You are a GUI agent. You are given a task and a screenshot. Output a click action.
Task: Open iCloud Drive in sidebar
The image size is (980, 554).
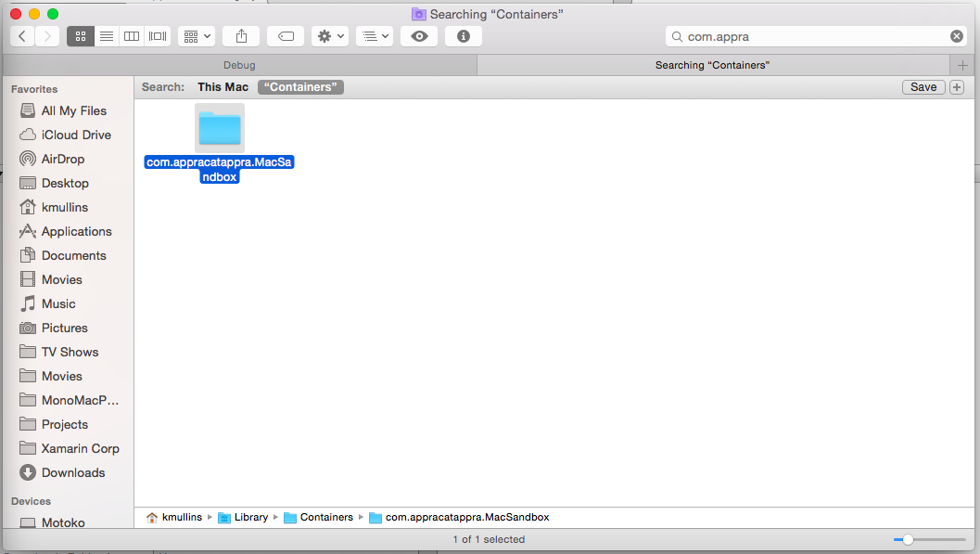click(76, 135)
